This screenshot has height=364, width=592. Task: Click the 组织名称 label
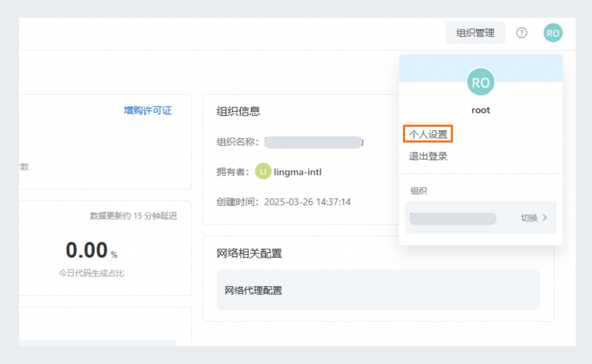pos(237,142)
